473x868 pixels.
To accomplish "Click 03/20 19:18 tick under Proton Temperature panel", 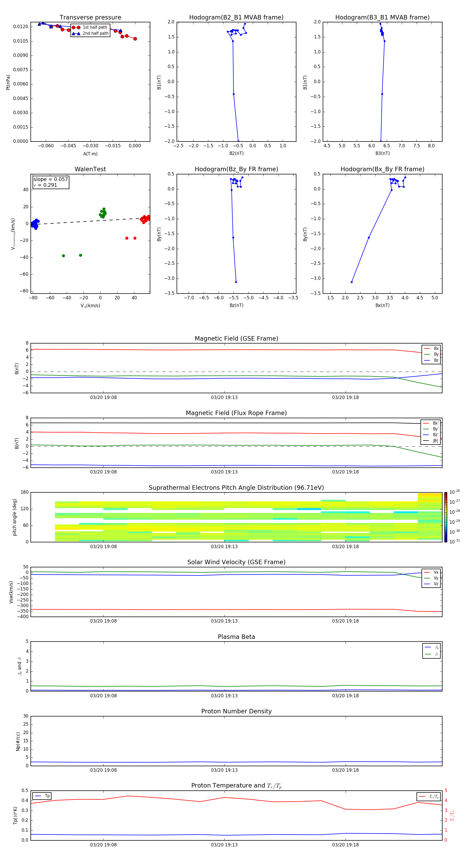I will click(345, 845).
